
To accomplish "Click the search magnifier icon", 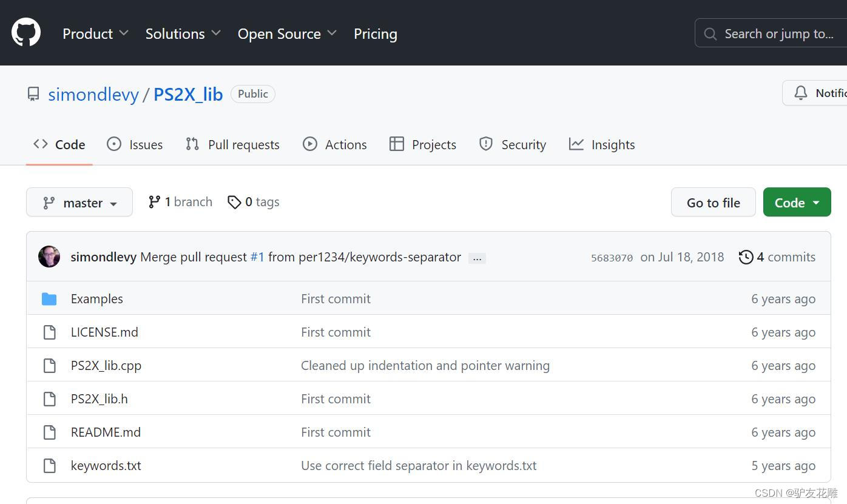I will pyautogui.click(x=710, y=34).
